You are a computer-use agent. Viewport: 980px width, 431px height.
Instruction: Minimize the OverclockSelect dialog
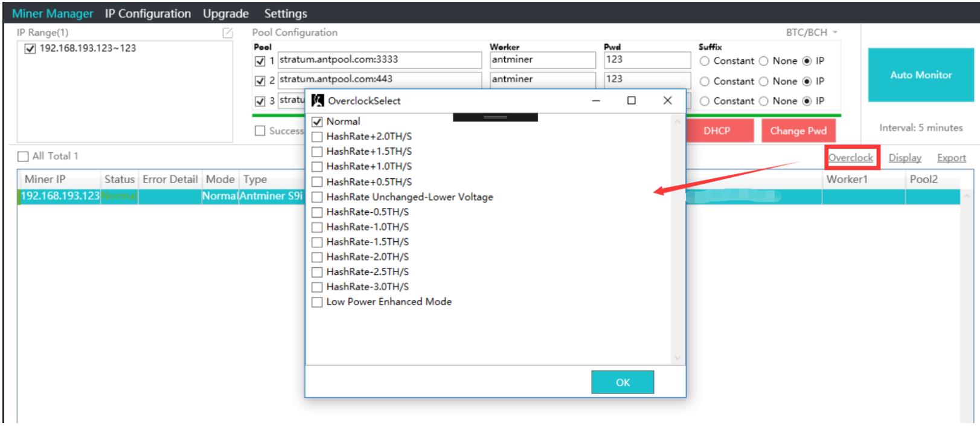[x=596, y=101]
